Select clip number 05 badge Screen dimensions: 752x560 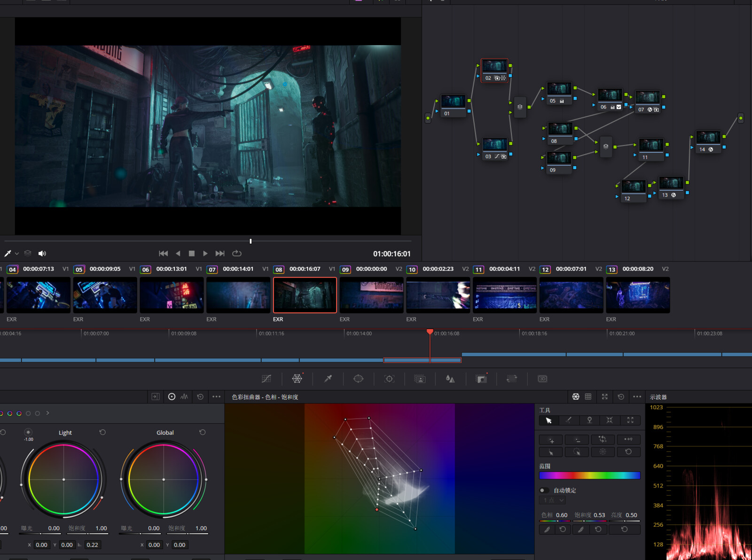coord(79,270)
